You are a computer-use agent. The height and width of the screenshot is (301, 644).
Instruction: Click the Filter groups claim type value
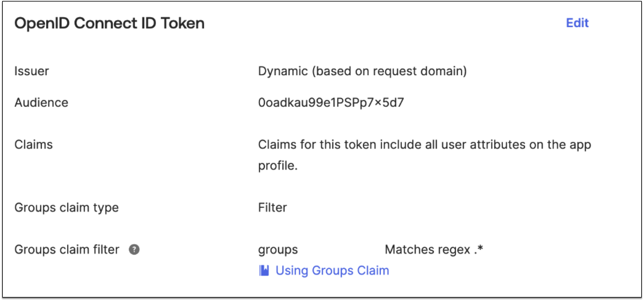(272, 208)
